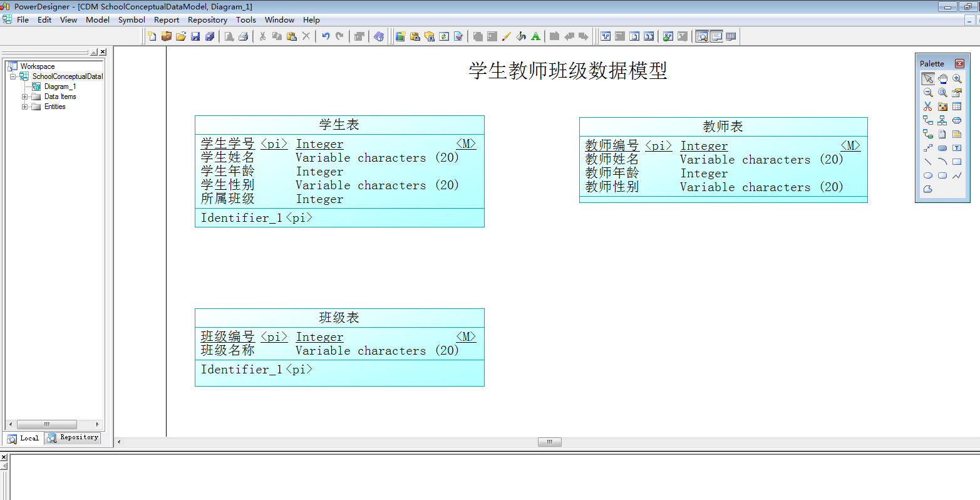Click the green letter A font icon
The height and width of the screenshot is (500, 980).
[x=535, y=36]
